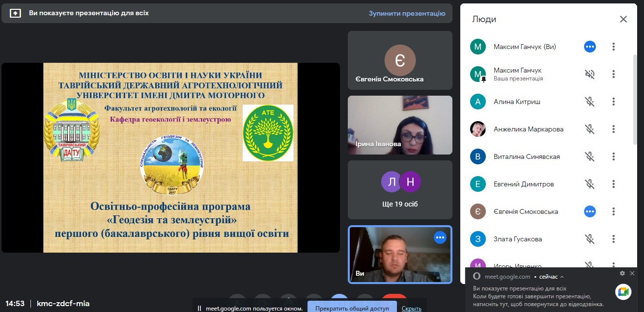Open more options for Виталина Синявская
Viewport: 644px width, 312px height.
(614, 156)
